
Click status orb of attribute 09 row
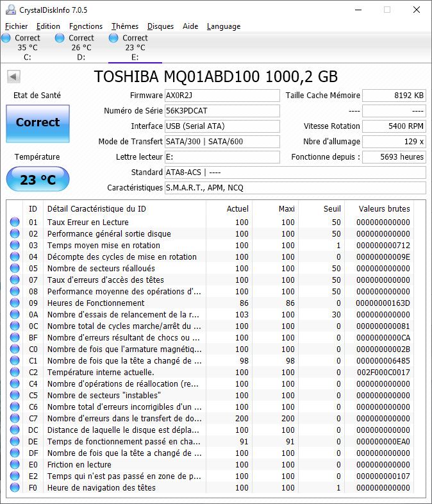click(15, 303)
